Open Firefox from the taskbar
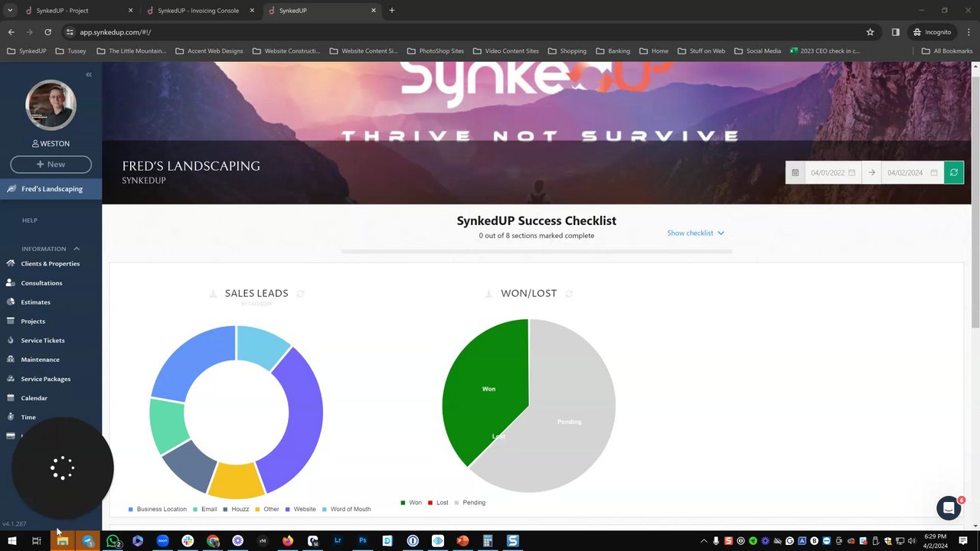 point(287,540)
